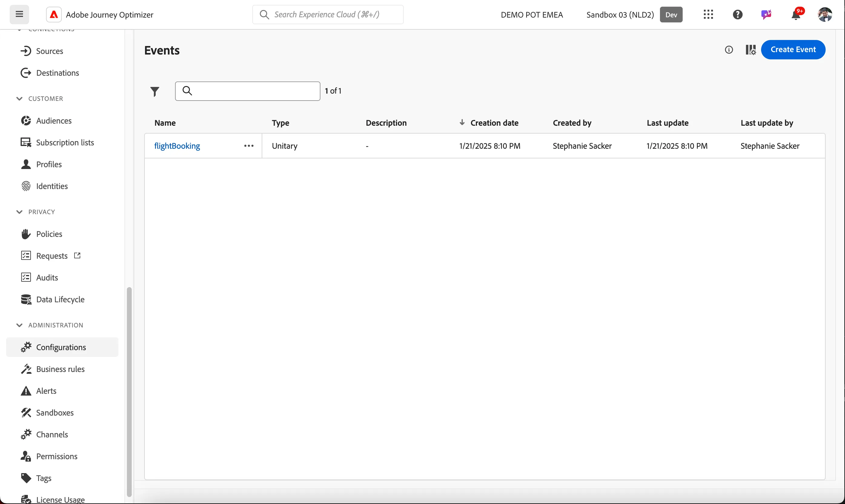Open Permissions in sidebar
Viewport: 845px width, 504px height.
pyautogui.click(x=49, y=456)
